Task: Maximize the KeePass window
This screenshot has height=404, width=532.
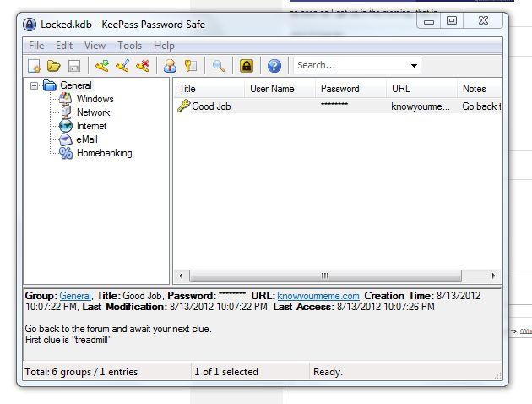Action: click(452, 21)
